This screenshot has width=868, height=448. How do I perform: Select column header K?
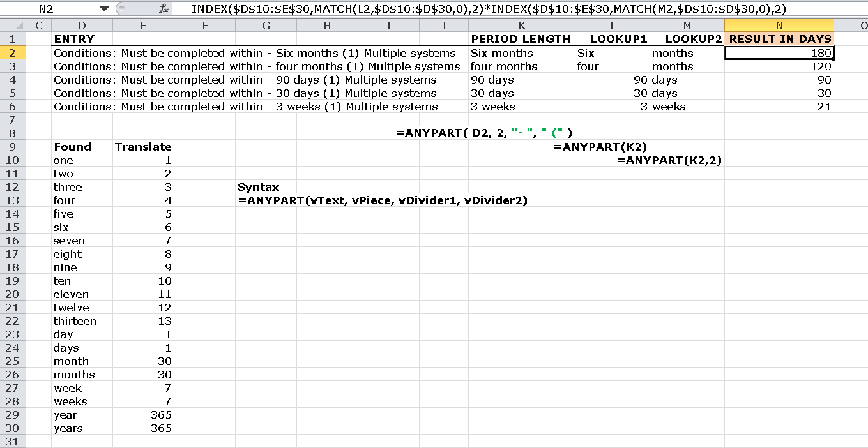[x=522, y=26]
